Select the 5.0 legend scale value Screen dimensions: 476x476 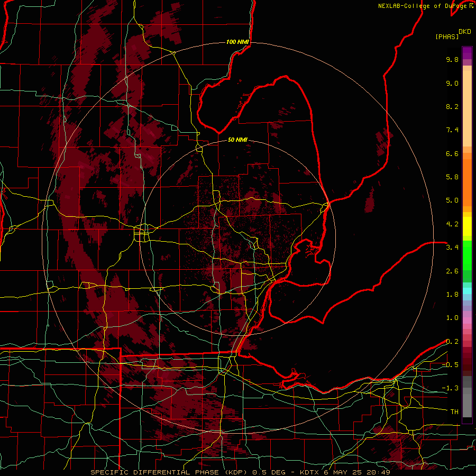[452, 200]
